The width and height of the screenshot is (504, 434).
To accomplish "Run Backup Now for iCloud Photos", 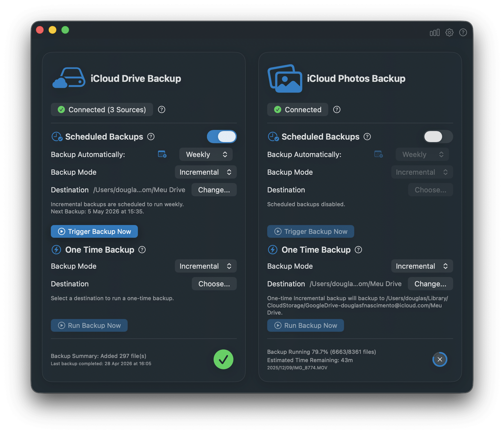I will [x=306, y=325].
